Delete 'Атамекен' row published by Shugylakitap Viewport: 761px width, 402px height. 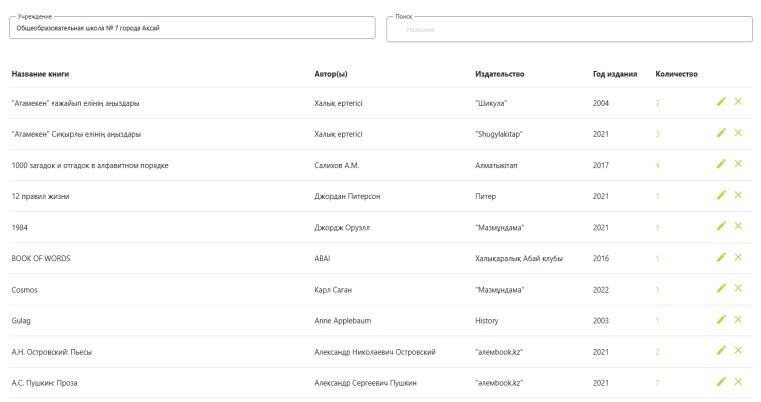738,133
